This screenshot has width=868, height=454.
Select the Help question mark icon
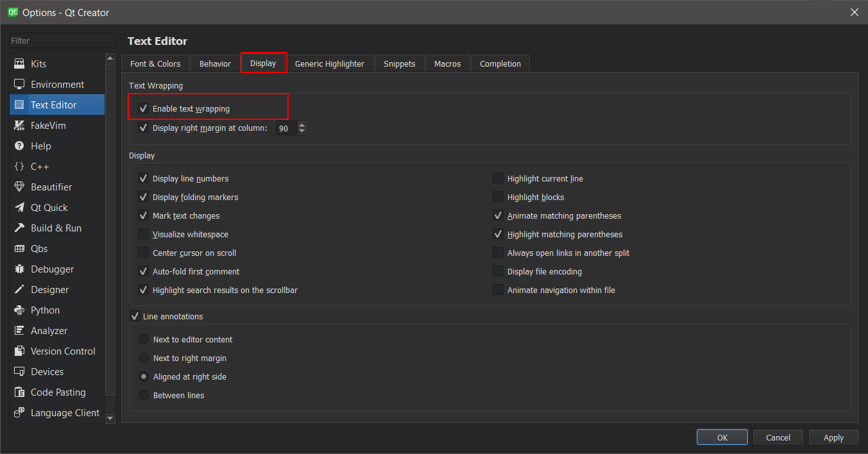point(19,146)
